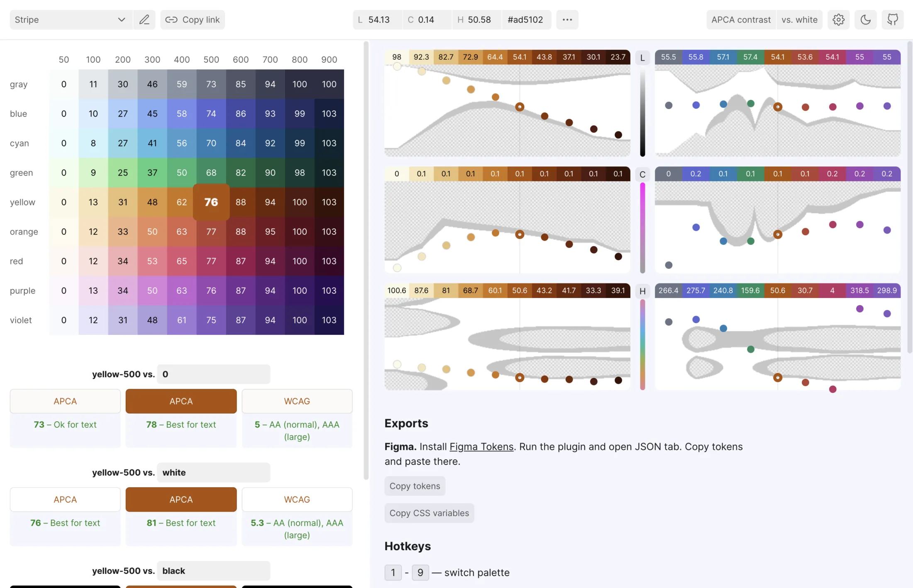
Task: Select the 500 column header
Action: point(211,59)
